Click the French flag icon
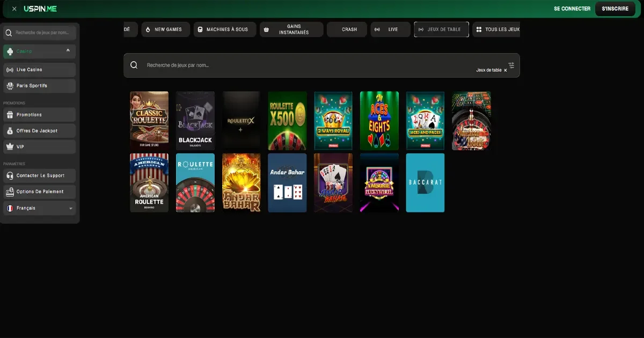 point(10,208)
